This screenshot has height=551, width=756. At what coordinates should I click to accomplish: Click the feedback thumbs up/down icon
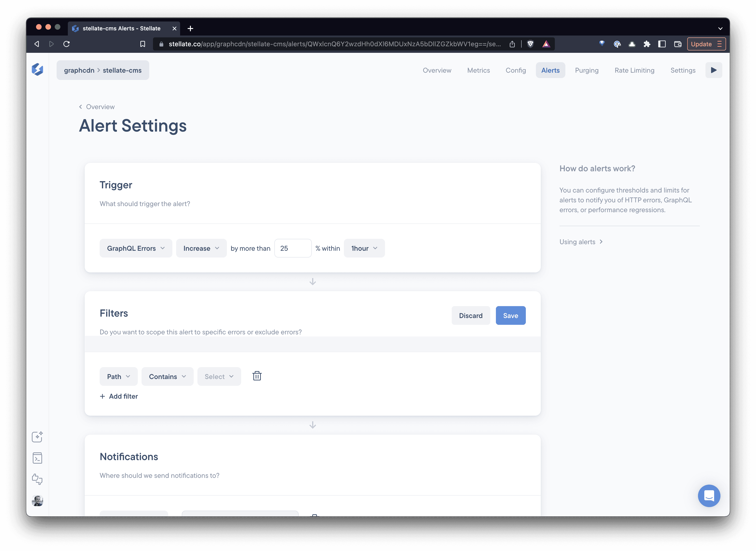[x=37, y=479]
